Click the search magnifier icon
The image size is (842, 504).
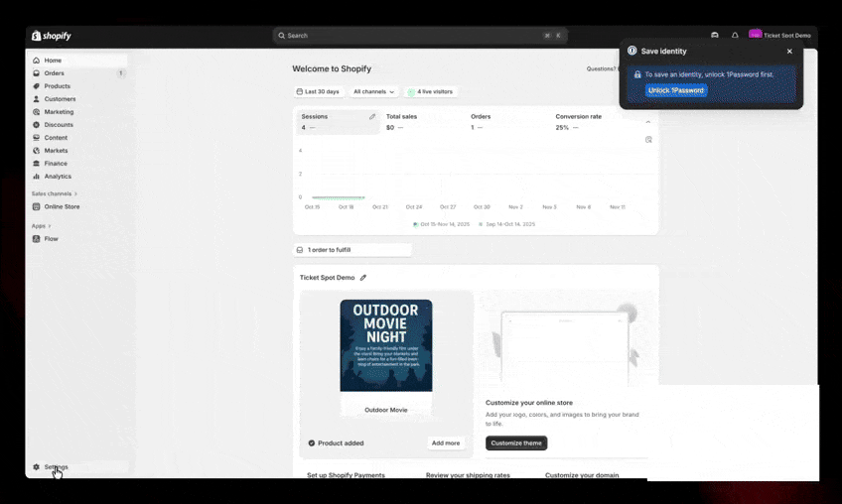pos(281,36)
